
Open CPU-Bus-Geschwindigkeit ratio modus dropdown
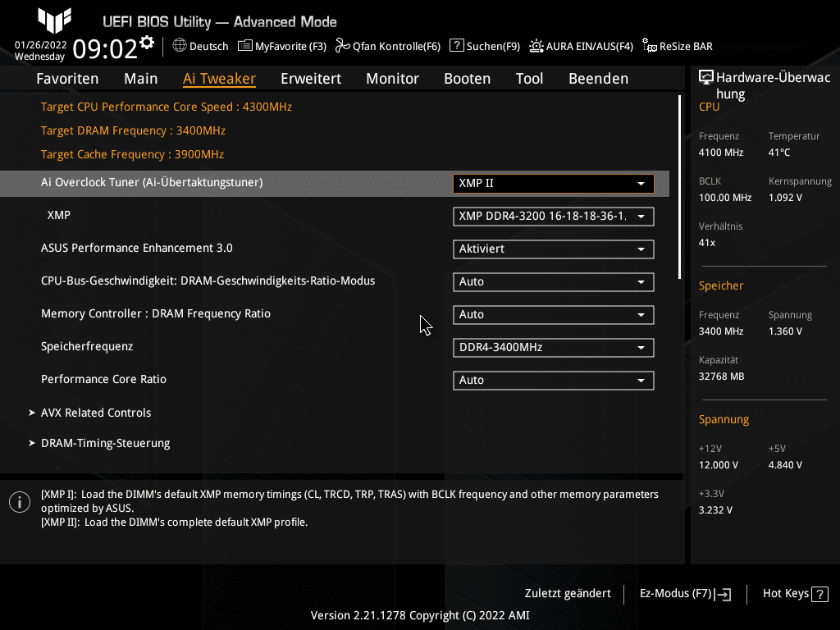point(554,282)
